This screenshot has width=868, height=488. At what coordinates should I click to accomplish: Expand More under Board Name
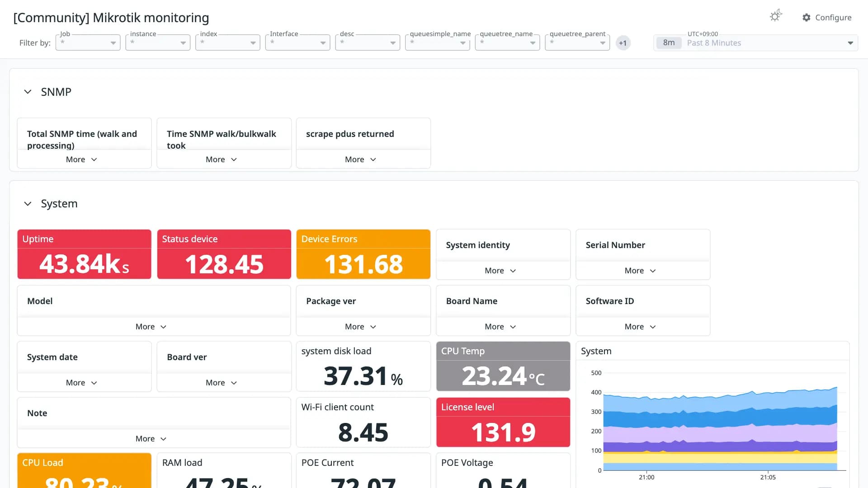pyautogui.click(x=500, y=327)
